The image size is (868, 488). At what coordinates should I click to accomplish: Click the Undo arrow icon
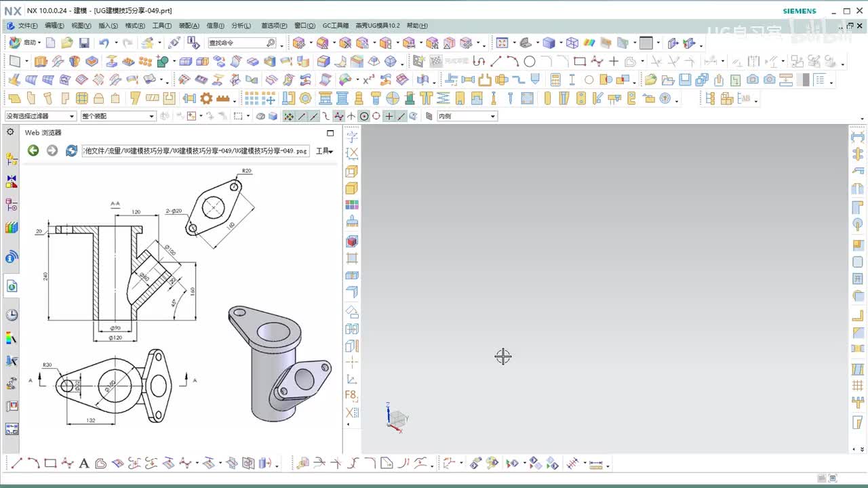[x=103, y=43]
